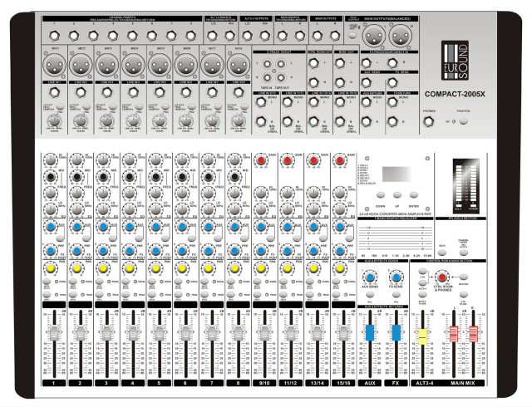Click the black MID frequency knob on channel 4
The width and height of the screenshot is (532, 407).
[x=130, y=177]
